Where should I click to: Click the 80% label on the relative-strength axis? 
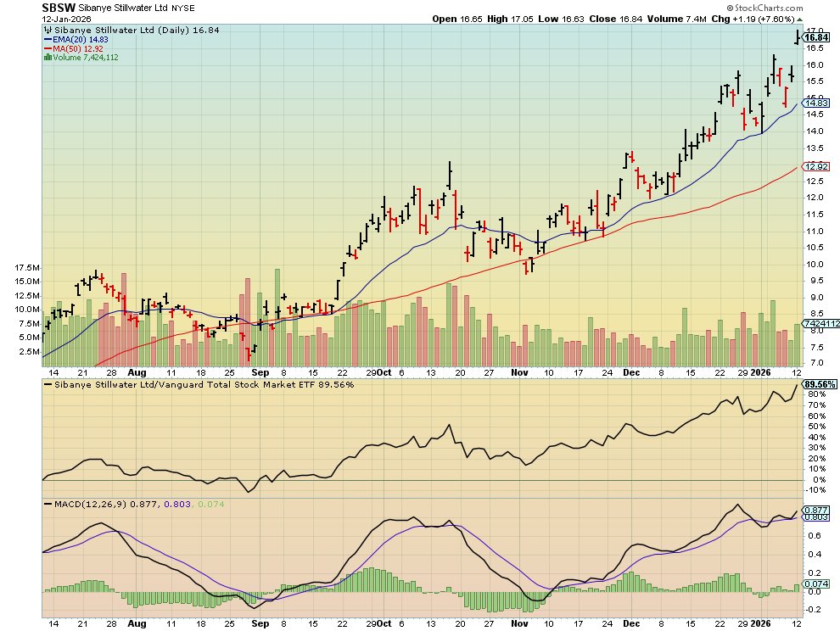coord(816,394)
